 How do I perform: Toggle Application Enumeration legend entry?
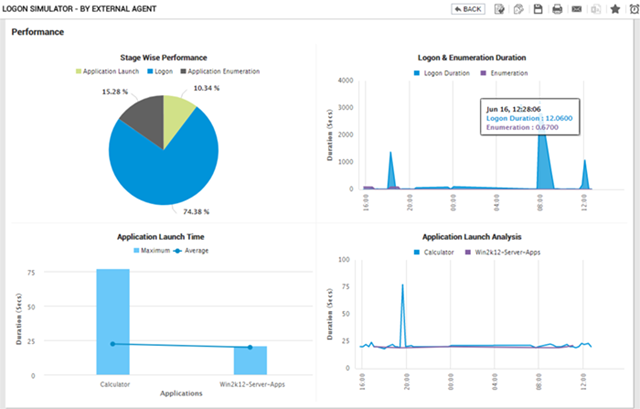coord(220,71)
